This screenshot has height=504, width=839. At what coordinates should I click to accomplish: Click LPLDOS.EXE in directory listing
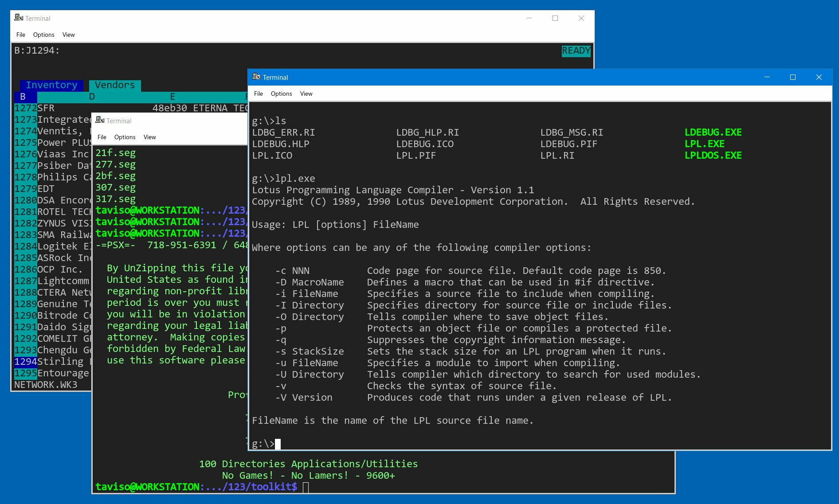tap(713, 155)
